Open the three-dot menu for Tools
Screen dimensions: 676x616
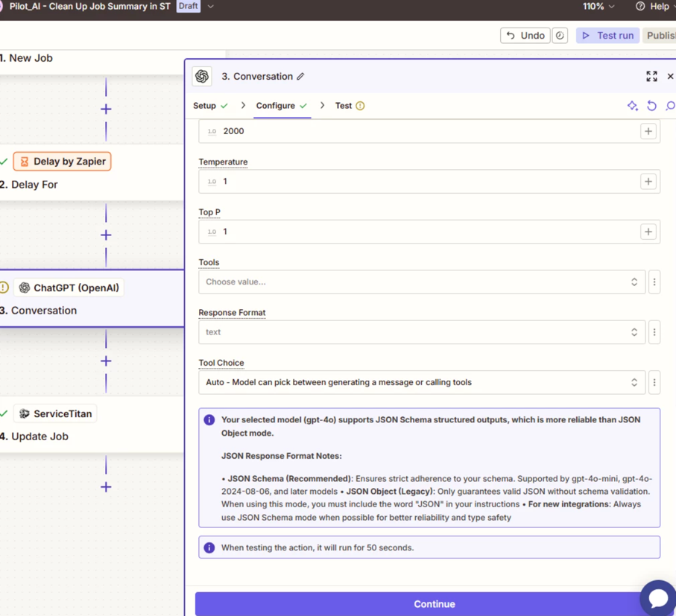click(654, 282)
